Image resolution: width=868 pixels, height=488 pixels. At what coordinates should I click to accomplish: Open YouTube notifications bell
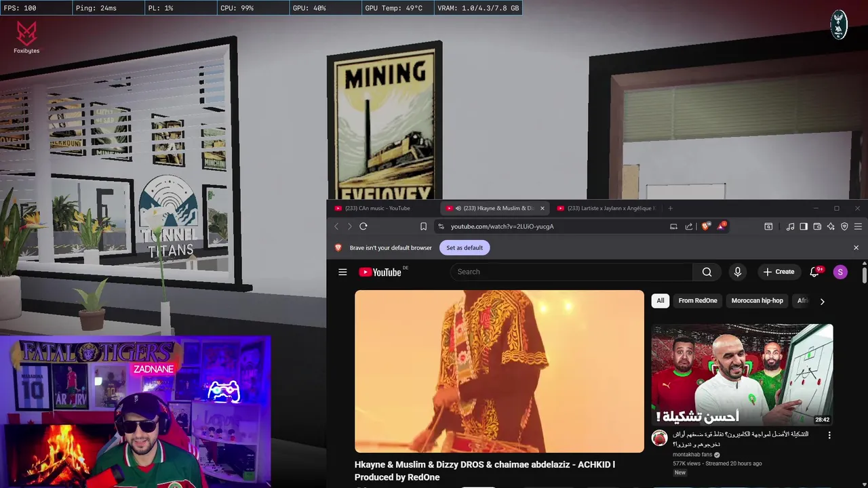[815, 272]
